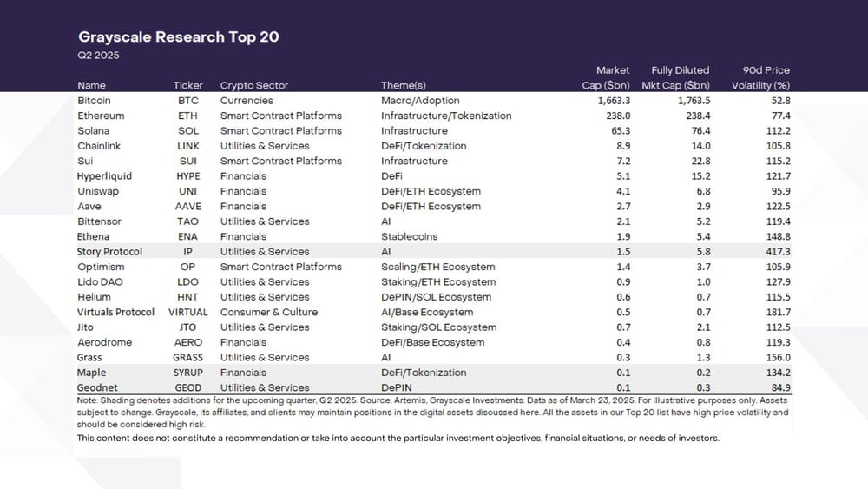
Task: Click the Crypto Sector column header
Action: click(254, 85)
